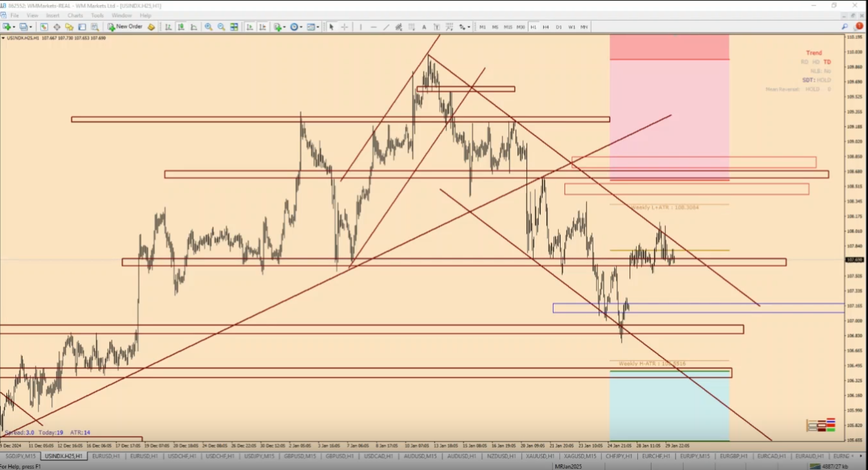868x470 pixels.
Task: Expand the USINDX.H25,H1 chart title triangle
Action: 3,38
